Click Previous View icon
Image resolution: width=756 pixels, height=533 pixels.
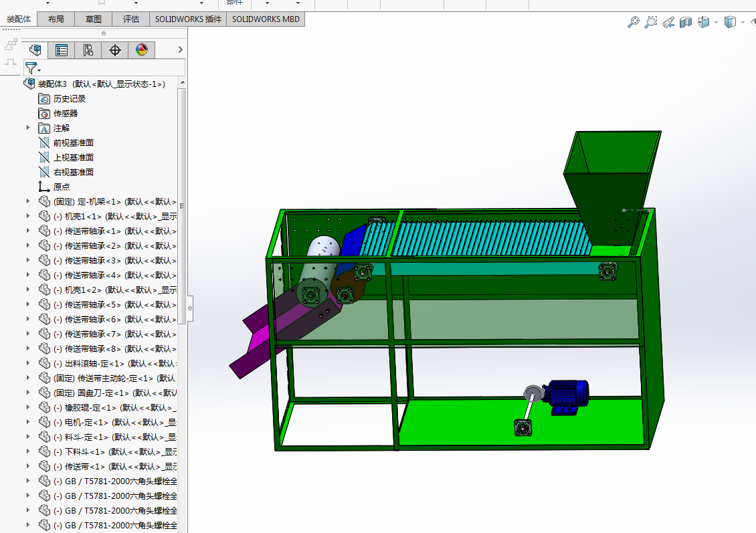668,22
